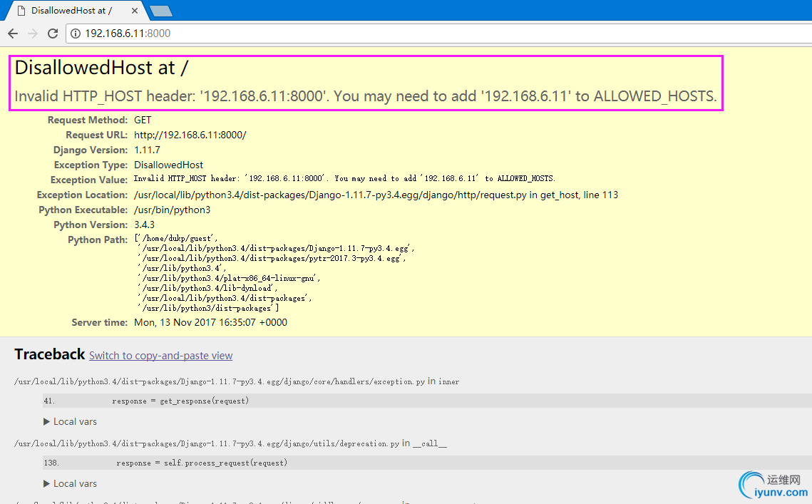Click the pytz-2017.3 egg path entry

click(x=272, y=259)
